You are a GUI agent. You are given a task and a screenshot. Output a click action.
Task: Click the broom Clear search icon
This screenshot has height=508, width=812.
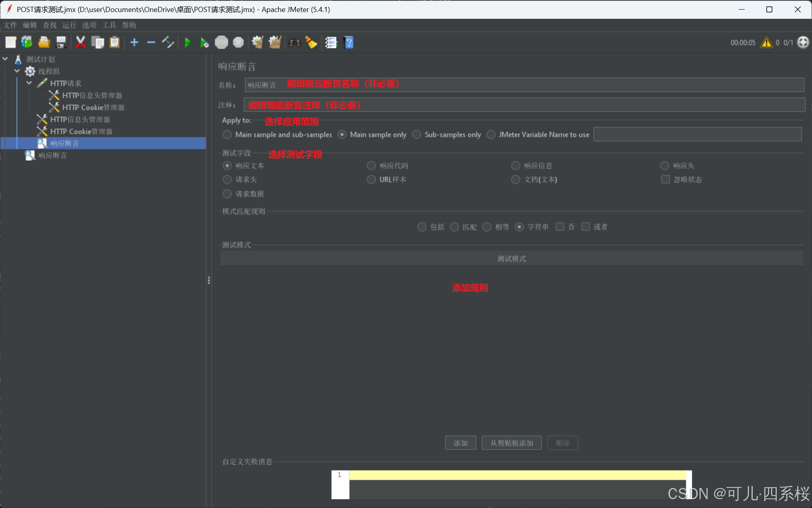tap(311, 42)
